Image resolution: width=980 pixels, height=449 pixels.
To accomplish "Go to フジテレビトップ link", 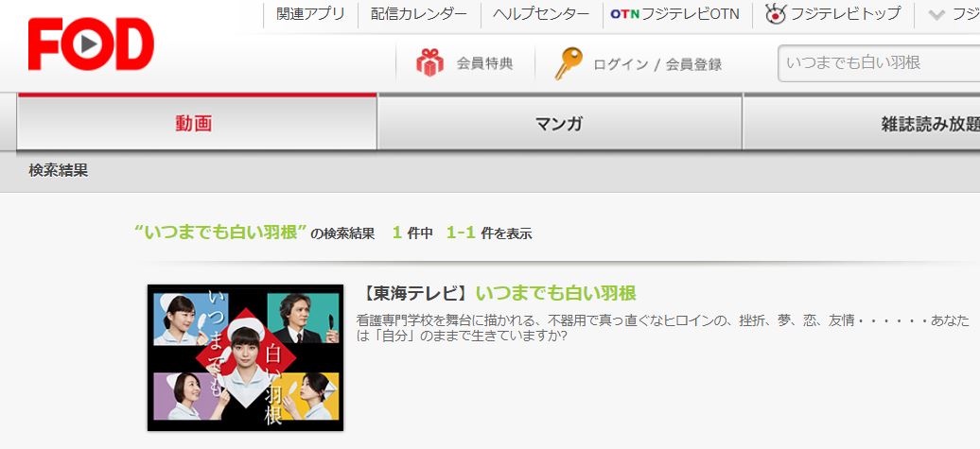I will click(x=833, y=14).
